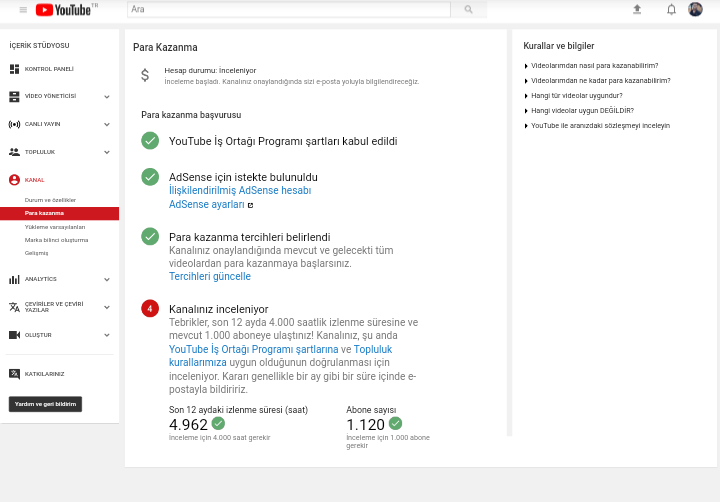Expand 'YouTube ile aranızdaki sözleşmeyi inceleyin' triangle
This screenshot has width=720, height=502.
[526, 126]
